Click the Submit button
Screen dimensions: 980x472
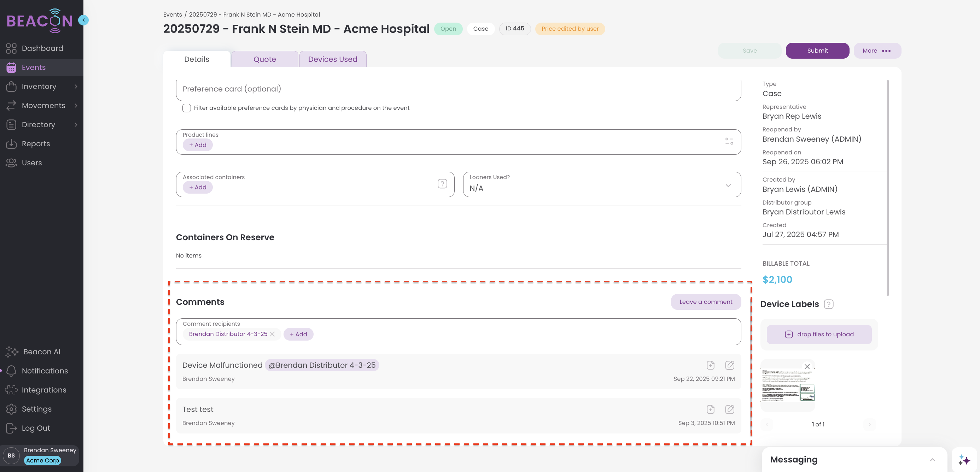click(817, 51)
